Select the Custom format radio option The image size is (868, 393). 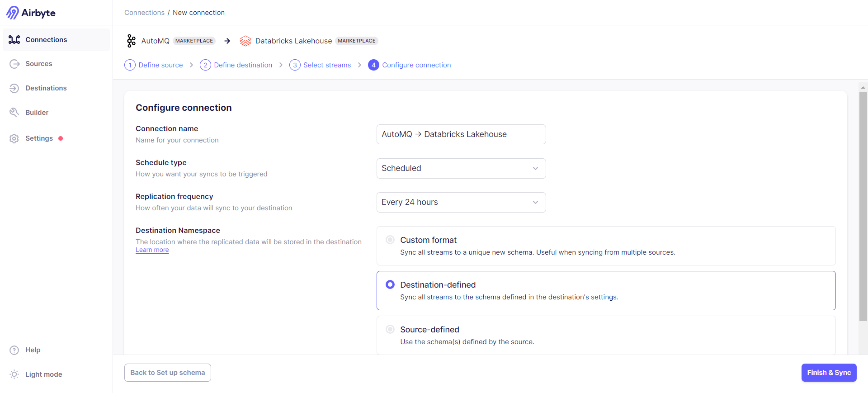point(390,240)
